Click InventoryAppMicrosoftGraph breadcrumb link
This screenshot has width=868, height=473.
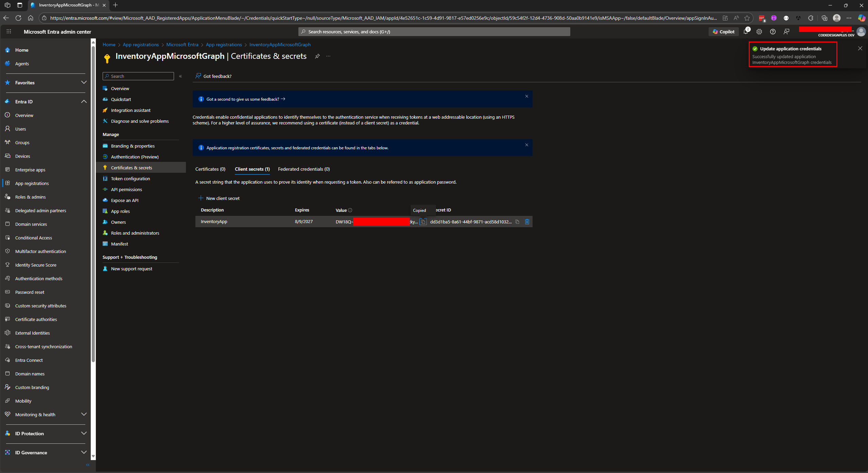coord(280,45)
